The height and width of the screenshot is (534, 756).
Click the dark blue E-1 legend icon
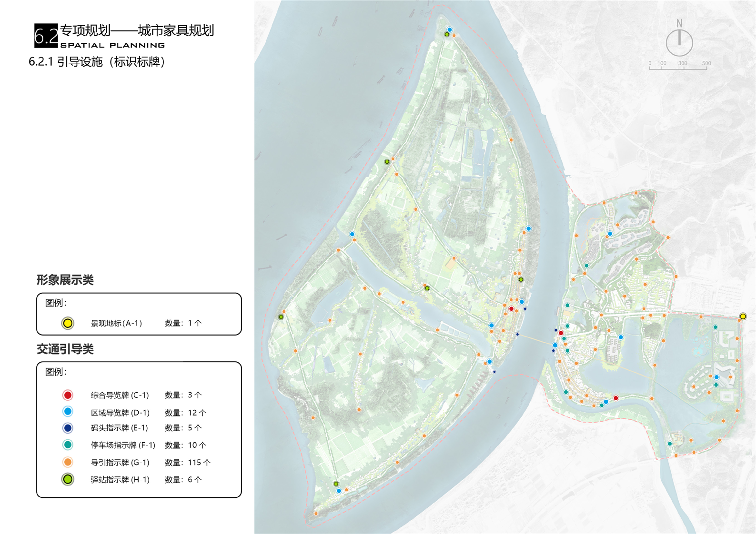point(68,428)
